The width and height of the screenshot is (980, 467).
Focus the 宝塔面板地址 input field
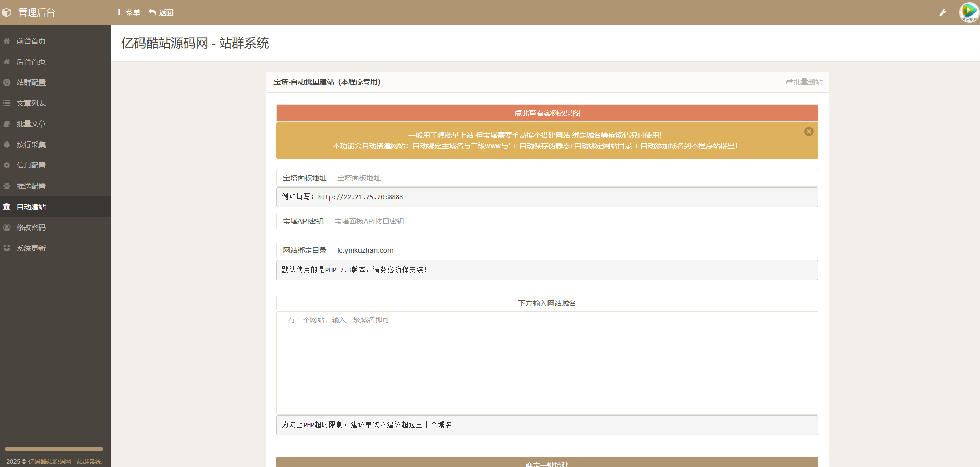(x=575, y=178)
